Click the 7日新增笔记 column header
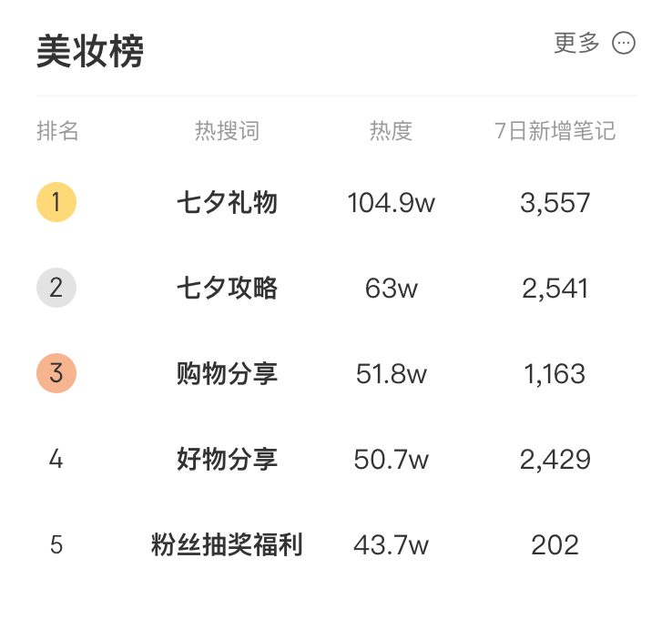Image resolution: width=672 pixels, height=619 pixels. [x=555, y=131]
